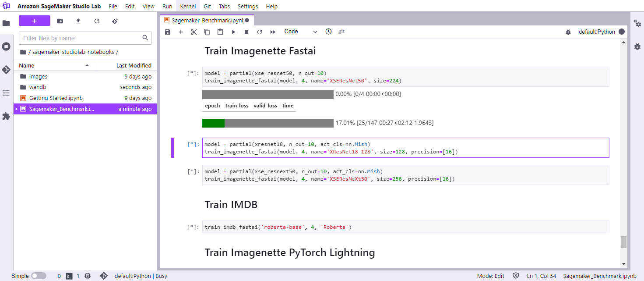
Task: Click the Save notebook icon
Action: (x=168, y=32)
